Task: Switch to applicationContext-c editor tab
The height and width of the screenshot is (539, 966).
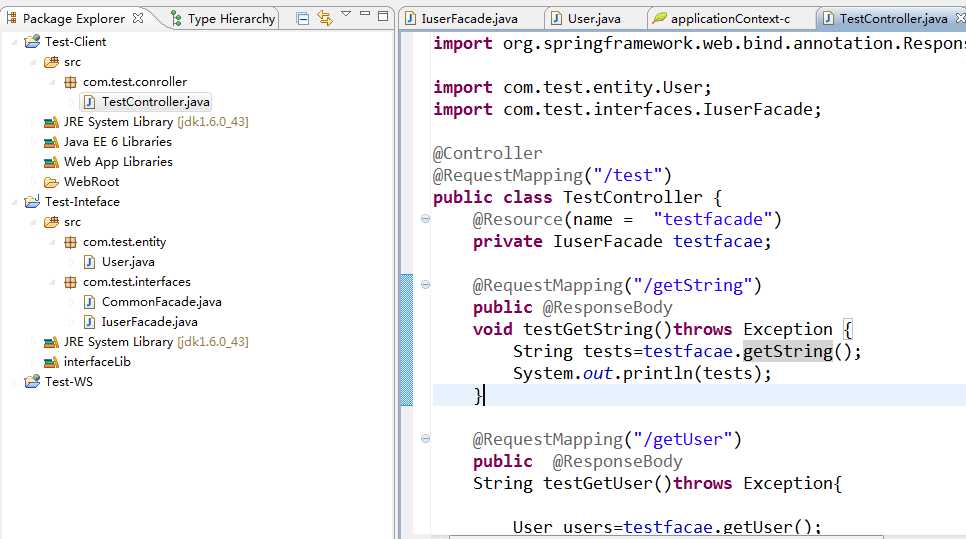Action: click(x=721, y=18)
